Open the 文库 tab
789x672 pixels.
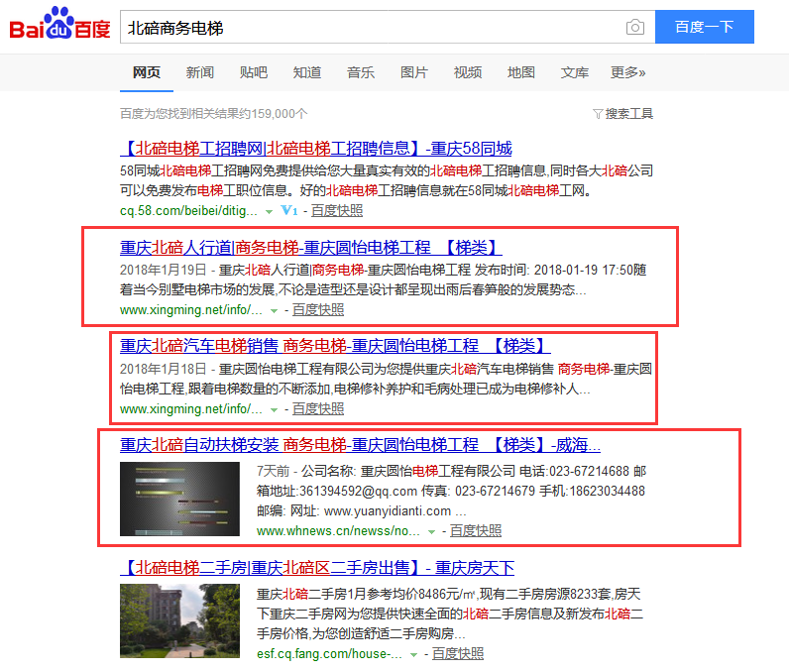[575, 72]
